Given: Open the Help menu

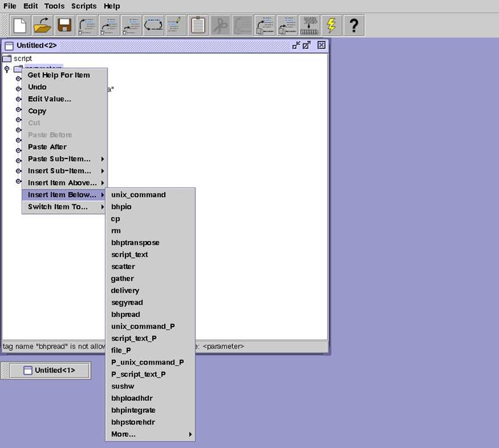Looking at the screenshot, I should pyautogui.click(x=112, y=6).
